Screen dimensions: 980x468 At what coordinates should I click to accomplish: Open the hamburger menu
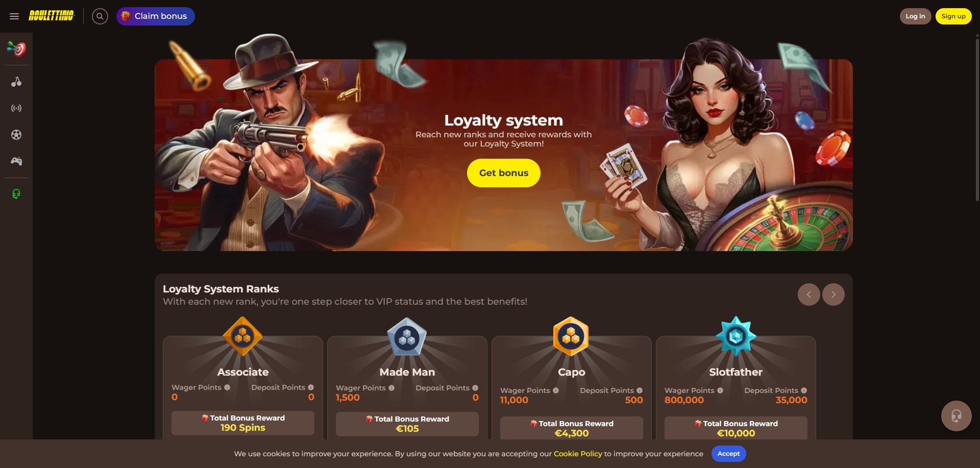tap(14, 16)
